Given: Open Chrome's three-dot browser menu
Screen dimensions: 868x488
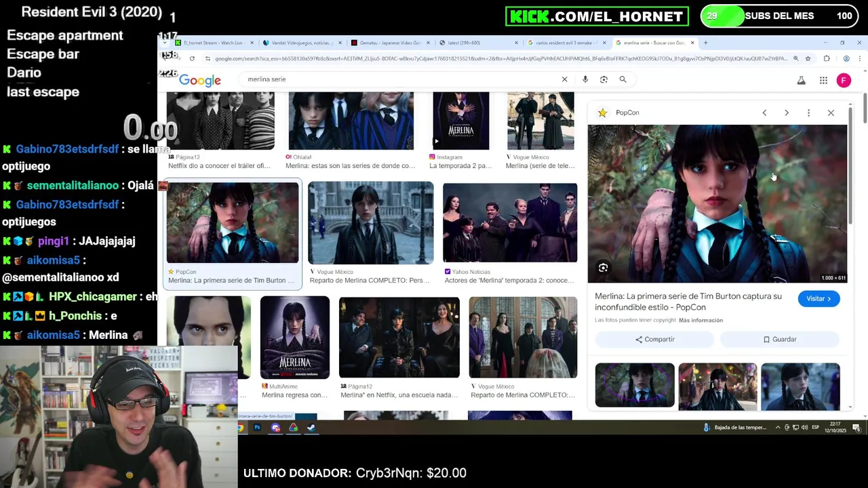Looking at the screenshot, I should pyautogui.click(x=859, y=58).
